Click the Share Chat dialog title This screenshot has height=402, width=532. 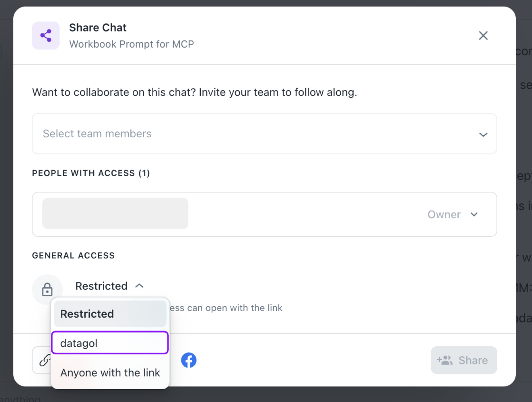(x=98, y=28)
